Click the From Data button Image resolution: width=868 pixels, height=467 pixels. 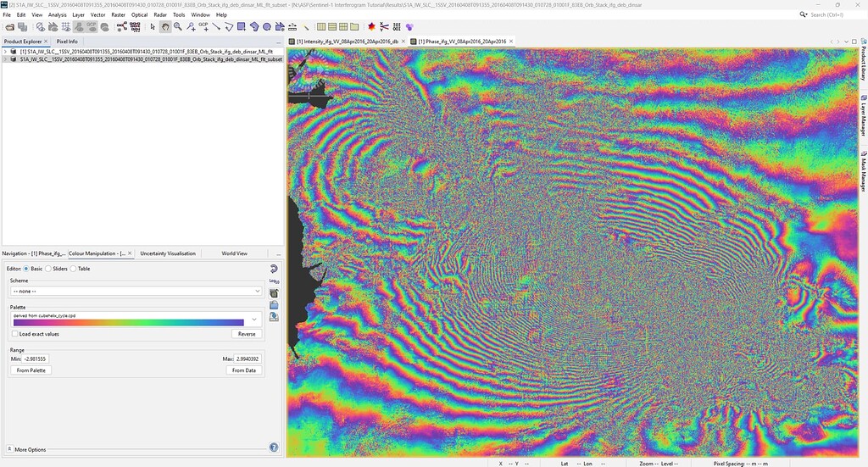(244, 370)
